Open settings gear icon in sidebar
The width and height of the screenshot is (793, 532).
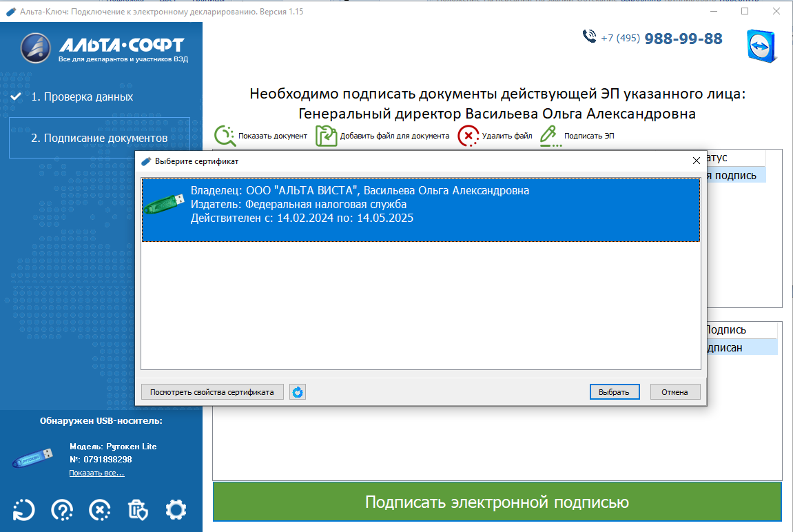click(176, 510)
